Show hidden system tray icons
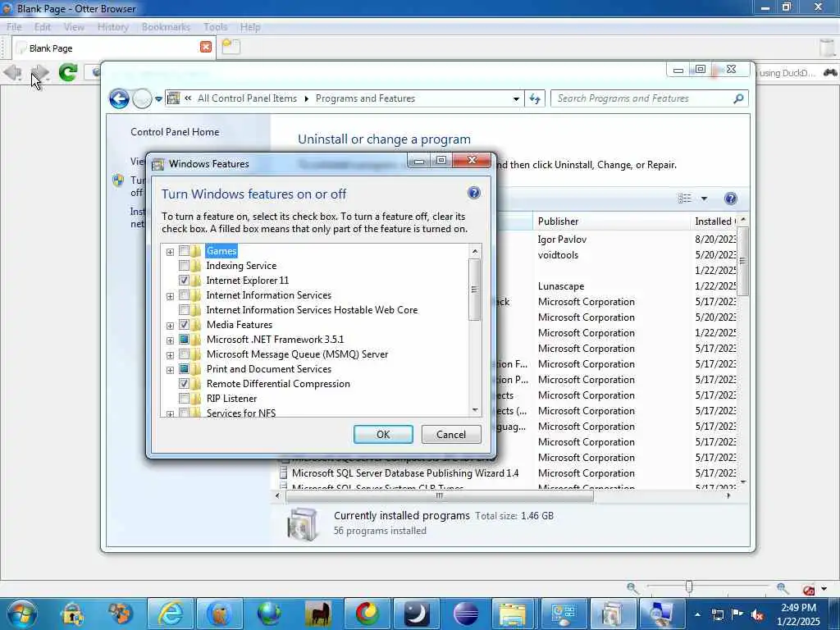The height and width of the screenshot is (630, 840). click(x=697, y=614)
